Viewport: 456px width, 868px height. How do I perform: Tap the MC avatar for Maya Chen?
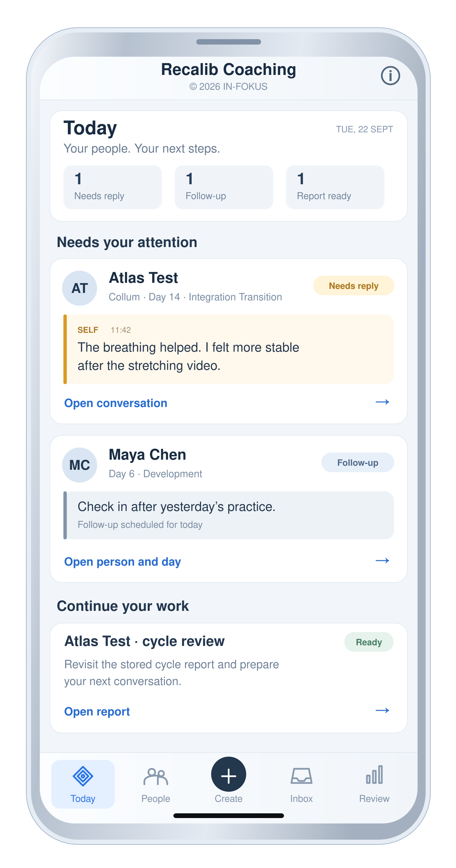point(80,465)
